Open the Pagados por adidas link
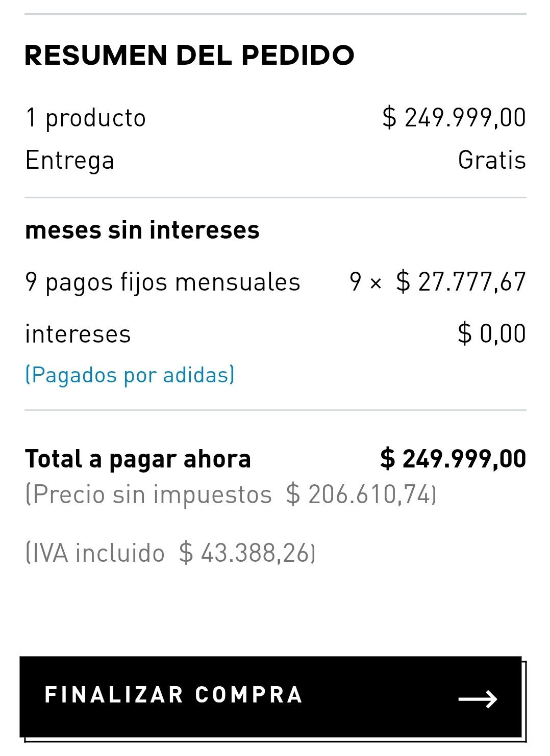Screen dimensions: 550x756 (130, 375)
